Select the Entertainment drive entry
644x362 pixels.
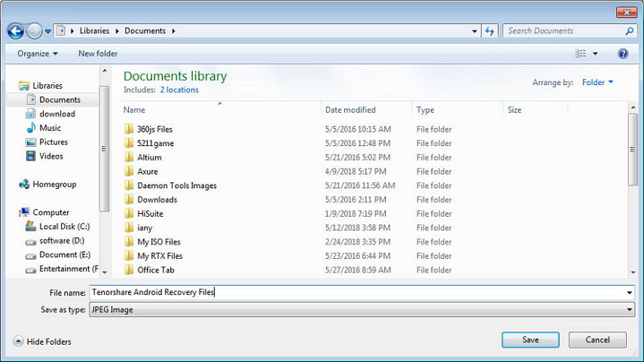pos(62,269)
